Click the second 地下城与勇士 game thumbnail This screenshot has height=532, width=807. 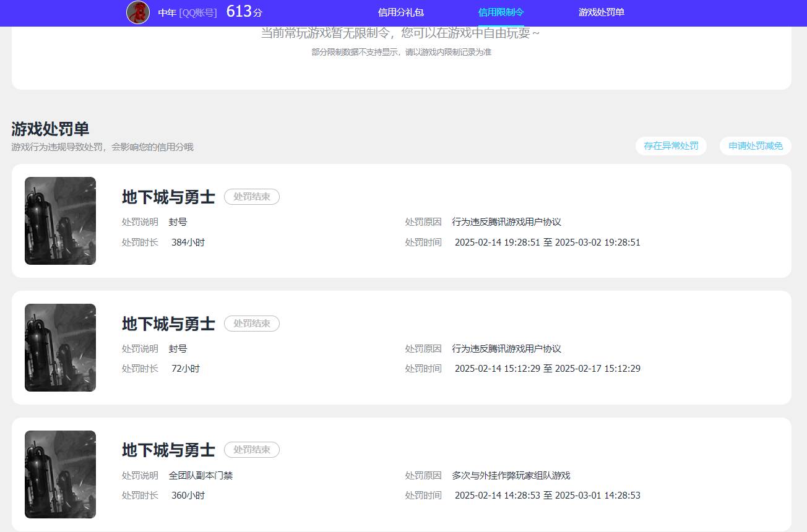[x=60, y=347]
